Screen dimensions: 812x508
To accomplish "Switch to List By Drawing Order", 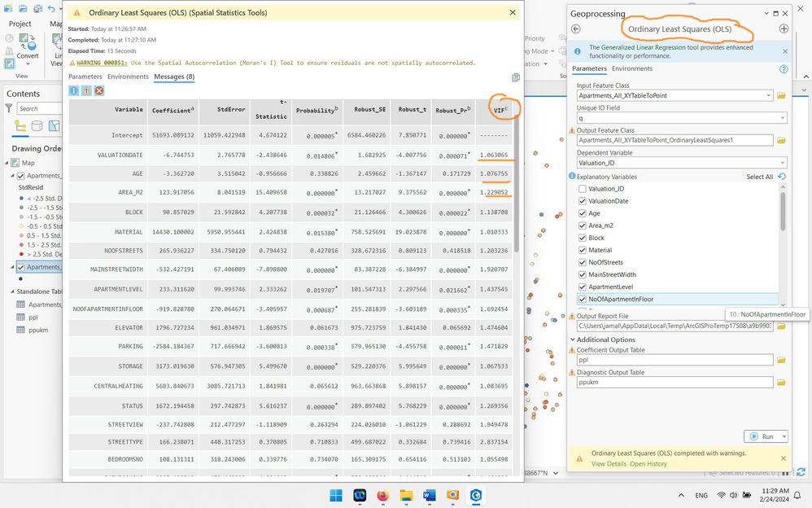I will (x=20, y=126).
